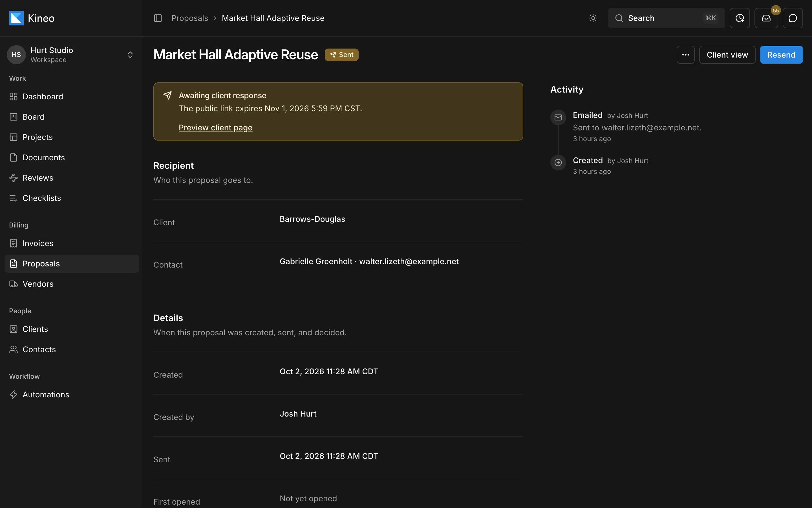Click the Vendors truck icon
Viewport: 812px width, 508px height.
tap(14, 284)
